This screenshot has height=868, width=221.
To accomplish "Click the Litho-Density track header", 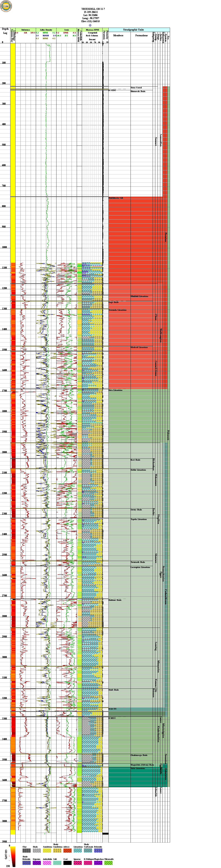I will (x=46, y=30).
